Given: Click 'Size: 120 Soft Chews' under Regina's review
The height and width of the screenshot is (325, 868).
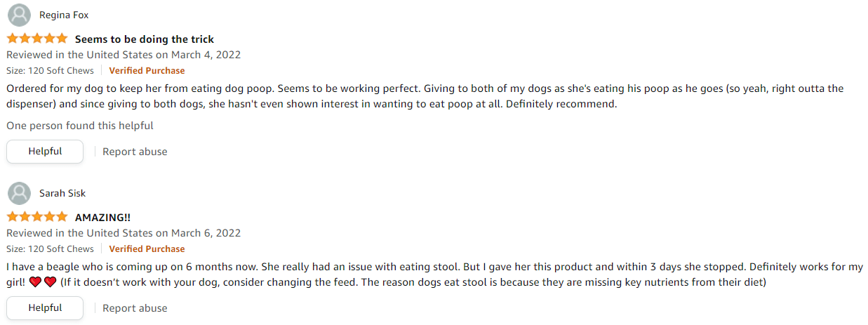Looking at the screenshot, I should pyautogui.click(x=50, y=70).
